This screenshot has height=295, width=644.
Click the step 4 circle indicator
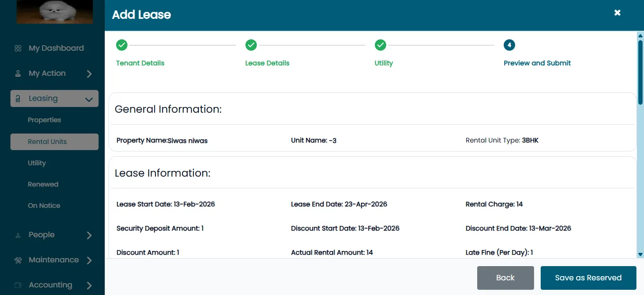coord(509,45)
